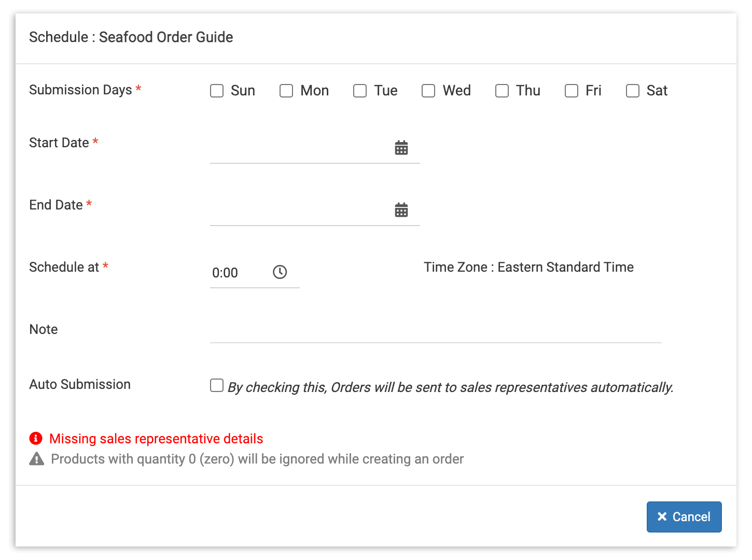Enable Wed as a submission day
Viewport: 752px width, 560px height.
(x=428, y=91)
